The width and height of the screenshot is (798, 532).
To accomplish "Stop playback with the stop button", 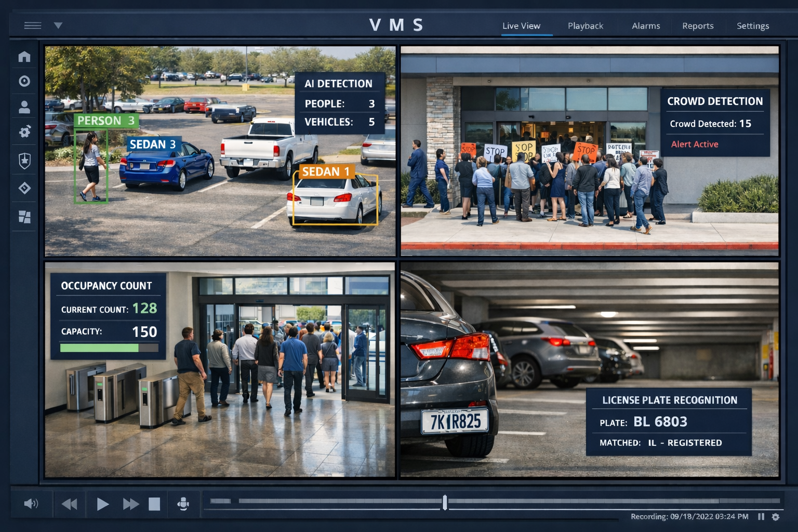I will 154,503.
